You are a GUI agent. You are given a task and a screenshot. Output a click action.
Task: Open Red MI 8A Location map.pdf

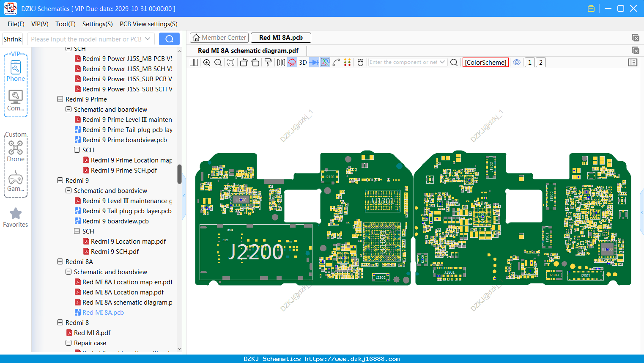pos(123,292)
